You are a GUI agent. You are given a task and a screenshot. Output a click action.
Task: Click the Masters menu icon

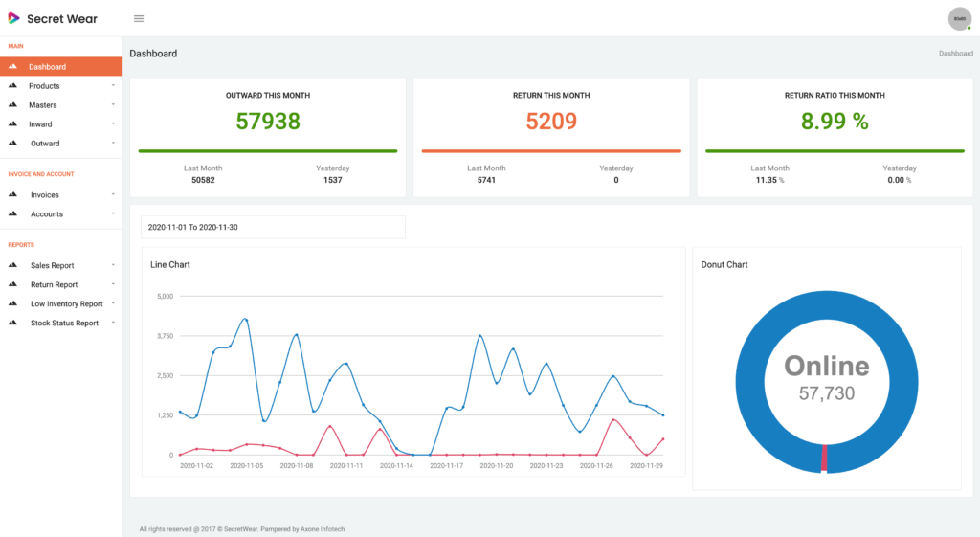13,105
